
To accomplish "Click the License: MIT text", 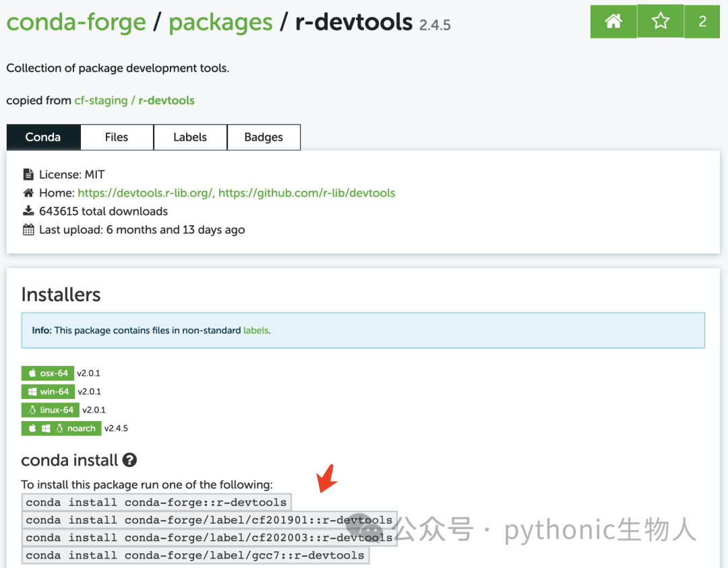I will [72, 175].
